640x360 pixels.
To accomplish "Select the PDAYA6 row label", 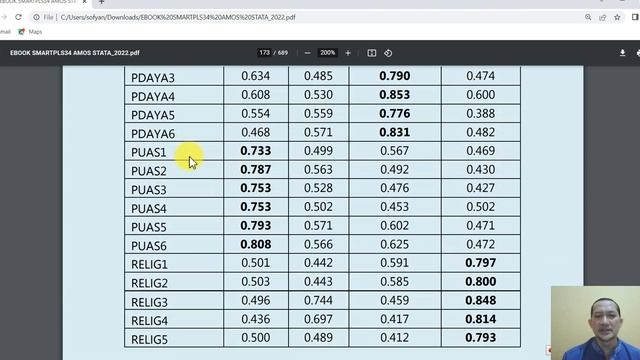I will [x=153, y=134].
